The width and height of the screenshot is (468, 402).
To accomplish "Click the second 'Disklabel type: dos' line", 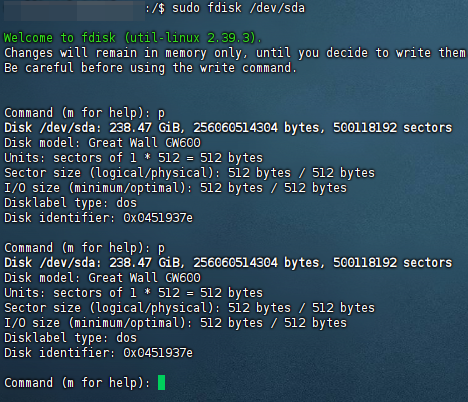I will coord(70,338).
